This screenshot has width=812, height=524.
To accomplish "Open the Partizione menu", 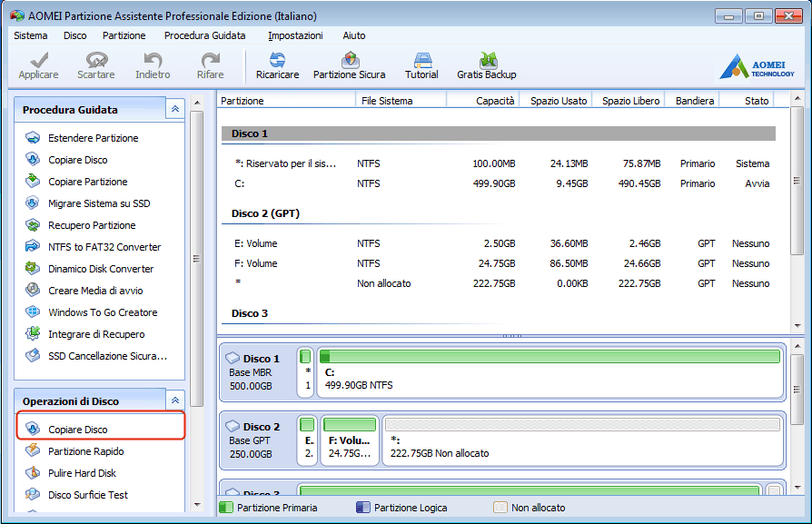I will click(124, 35).
